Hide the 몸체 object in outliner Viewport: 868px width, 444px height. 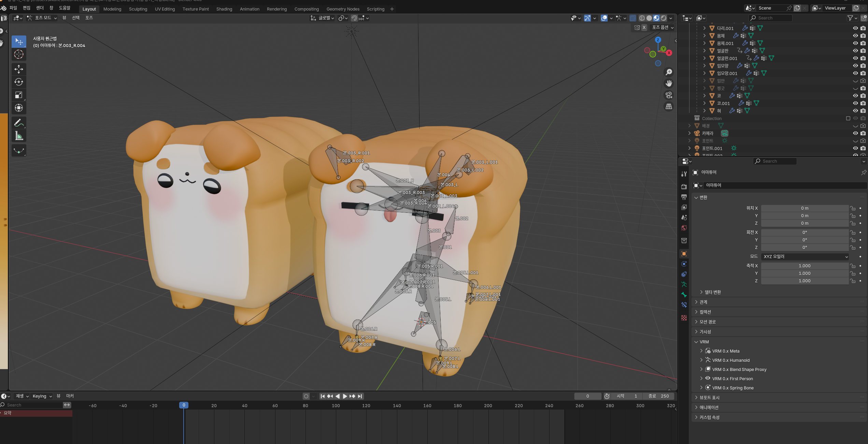[x=855, y=36]
